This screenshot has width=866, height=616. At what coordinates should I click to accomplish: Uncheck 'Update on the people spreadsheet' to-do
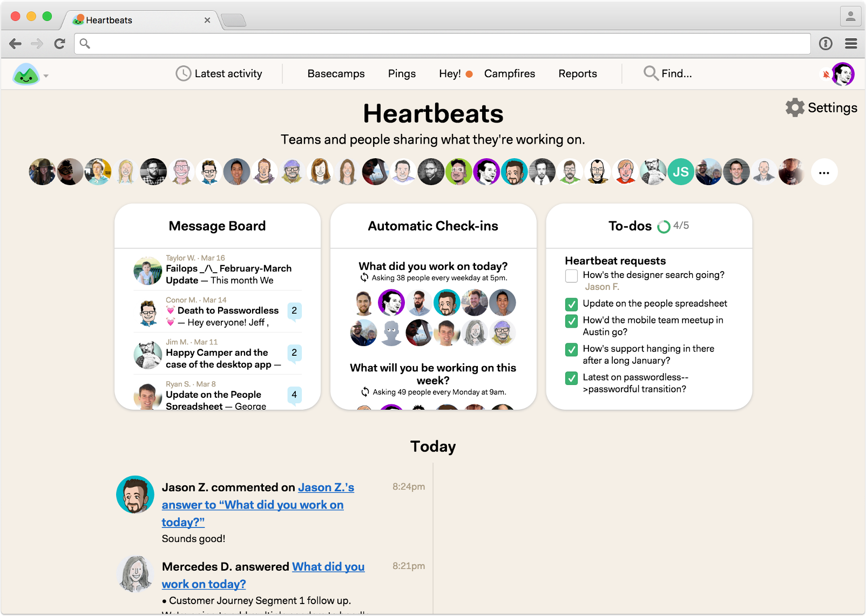tap(571, 304)
